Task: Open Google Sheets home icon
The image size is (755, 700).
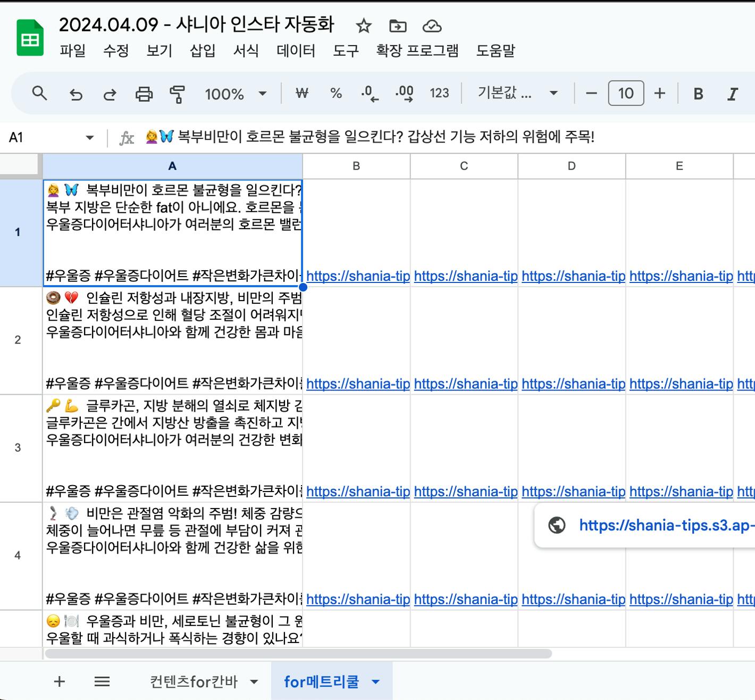Action: 30,37
